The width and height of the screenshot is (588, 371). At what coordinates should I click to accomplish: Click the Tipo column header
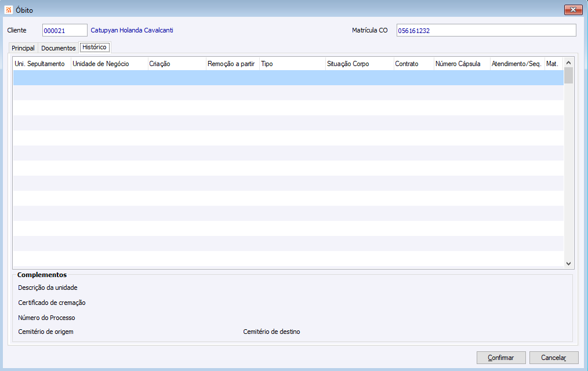tap(292, 64)
